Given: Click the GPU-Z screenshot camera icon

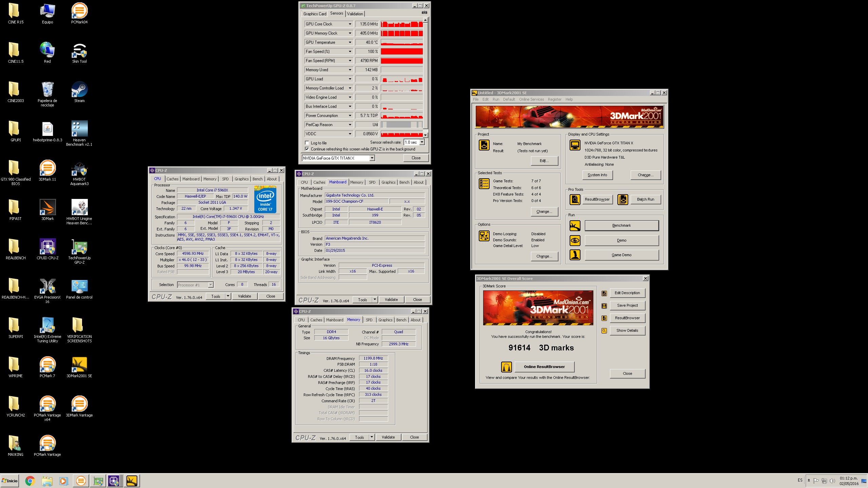Looking at the screenshot, I should point(424,13).
